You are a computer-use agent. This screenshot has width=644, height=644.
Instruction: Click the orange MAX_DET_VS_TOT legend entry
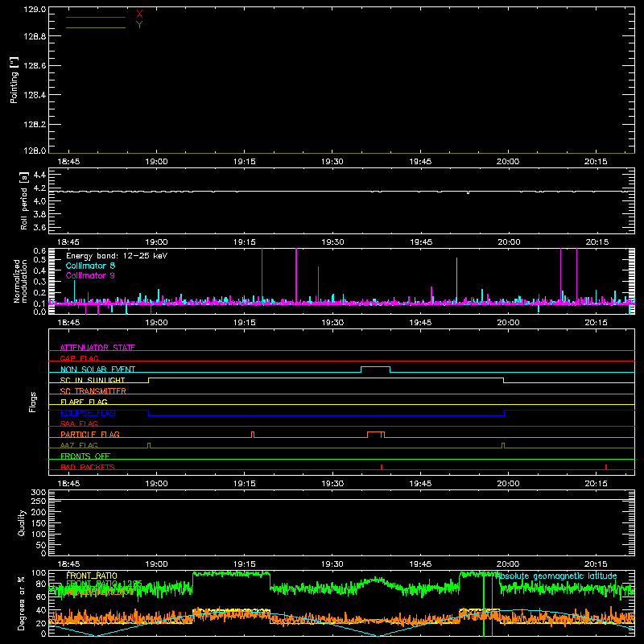[100, 592]
